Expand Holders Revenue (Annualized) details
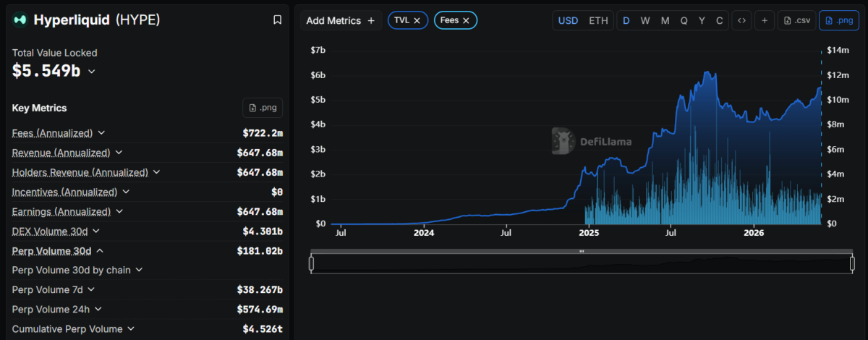 [157, 172]
